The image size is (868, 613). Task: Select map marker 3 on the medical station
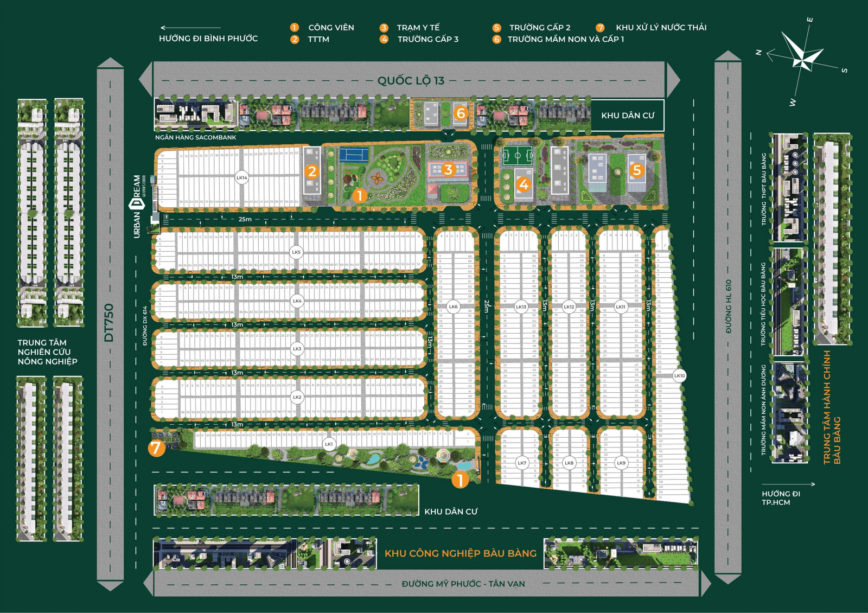coord(448,170)
